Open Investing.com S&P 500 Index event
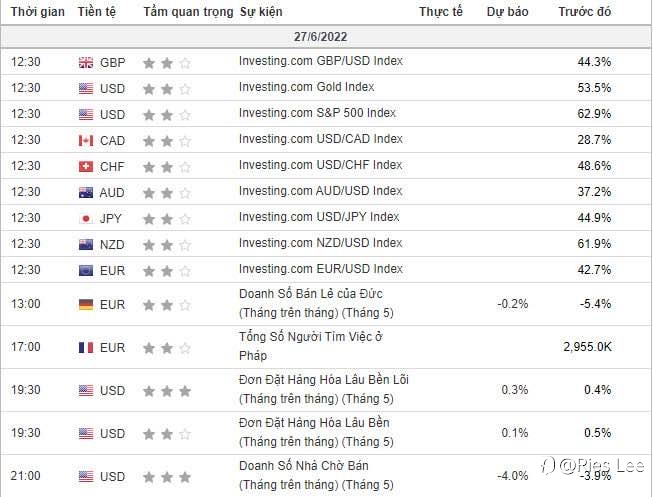The width and height of the screenshot is (653, 497). pos(317,113)
